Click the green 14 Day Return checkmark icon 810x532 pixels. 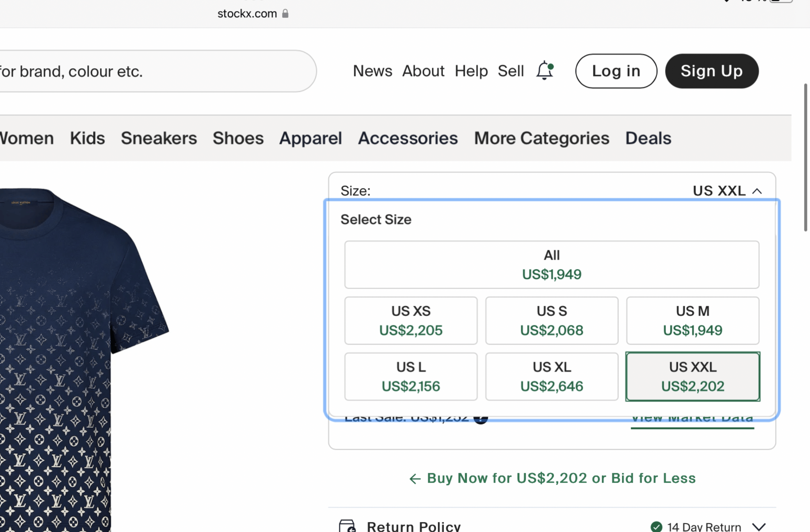[x=656, y=527]
